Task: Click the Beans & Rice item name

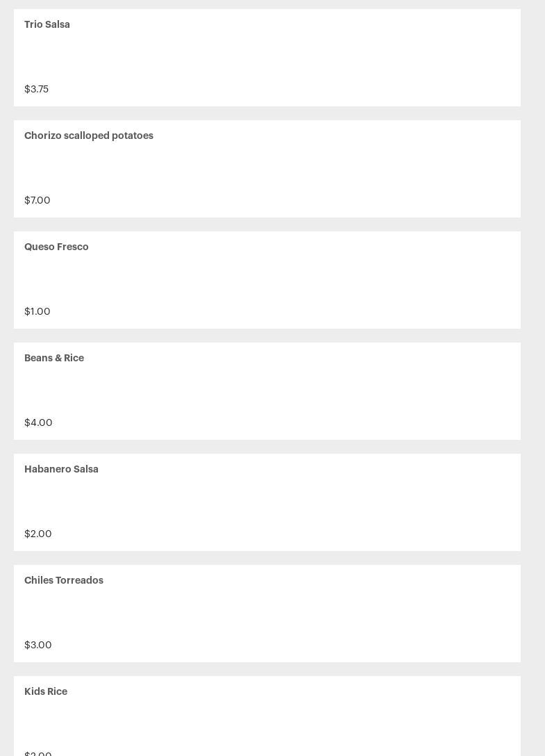Action: [x=54, y=358]
